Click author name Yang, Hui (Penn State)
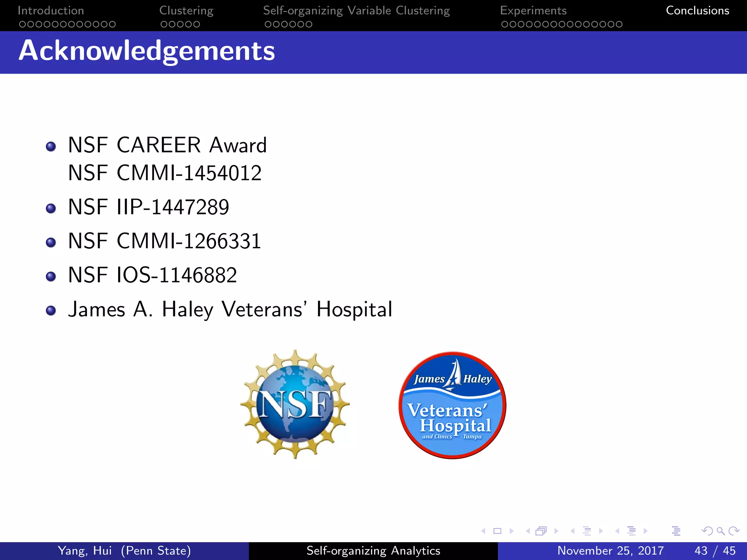This screenshot has width=747, height=560. tap(124, 551)
